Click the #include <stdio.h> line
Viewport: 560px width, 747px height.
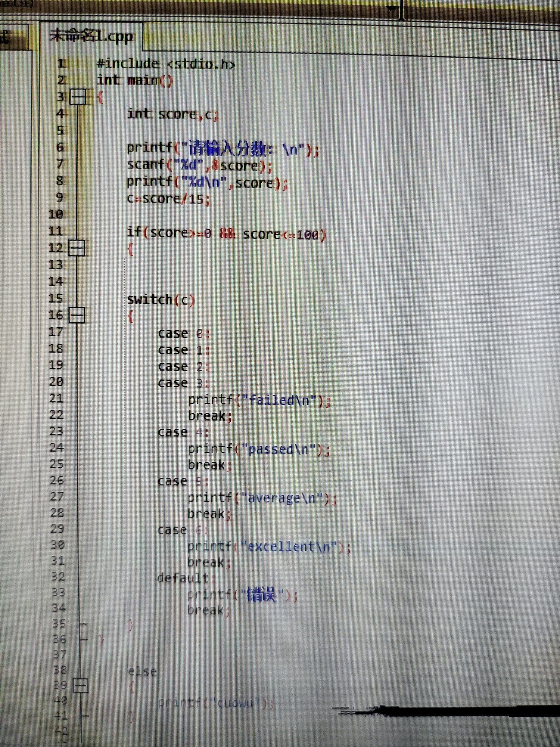click(166, 64)
